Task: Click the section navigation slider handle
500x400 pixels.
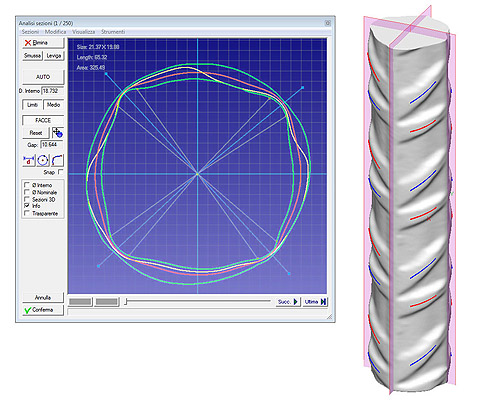Action: tap(126, 302)
